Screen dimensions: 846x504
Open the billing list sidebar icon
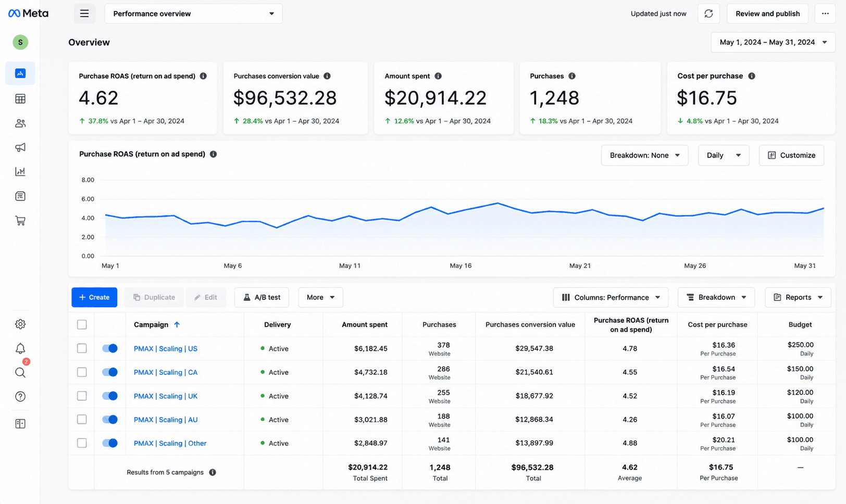(20, 196)
